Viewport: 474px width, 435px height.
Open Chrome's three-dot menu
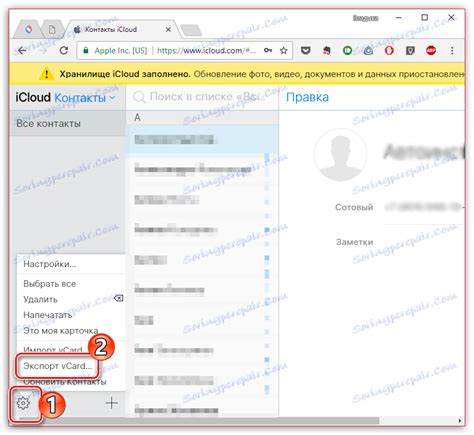[x=452, y=51]
